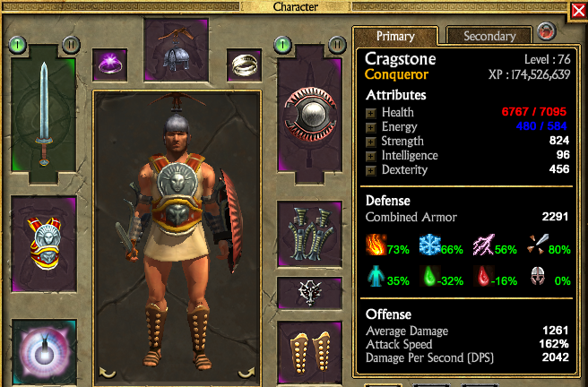Expand the Strength attribute plus button
The height and width of the screenshot is (387, 588).
click(x=370, y=142)
